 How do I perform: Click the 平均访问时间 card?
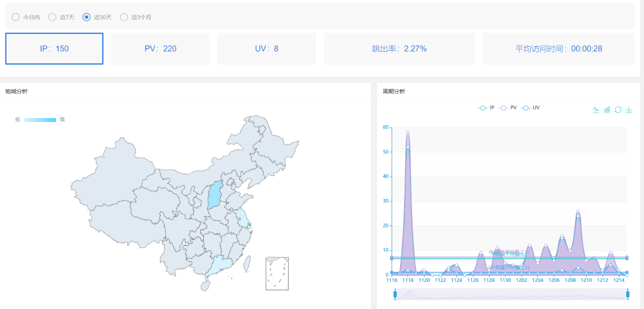tap(558, 49)
